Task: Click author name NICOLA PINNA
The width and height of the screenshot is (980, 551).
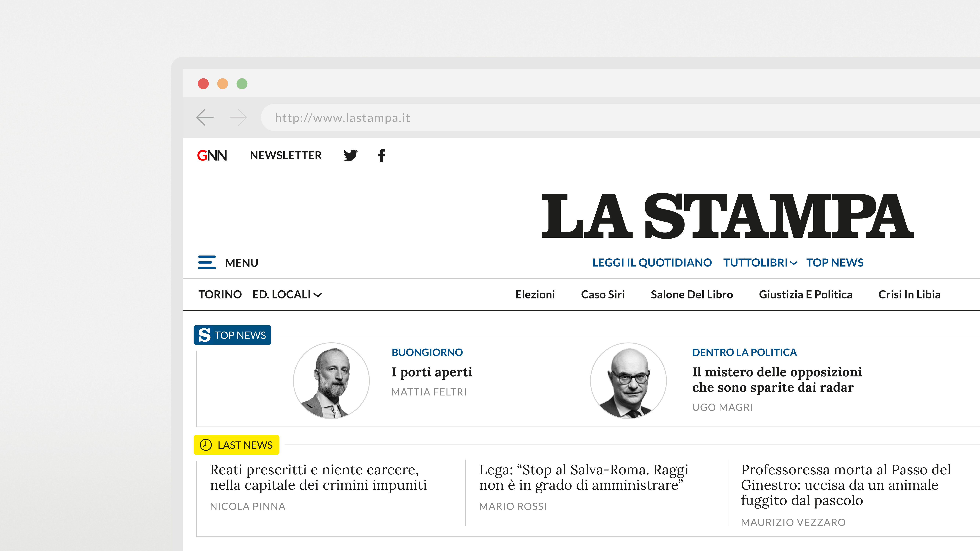Action: click(x=248, y=507)
